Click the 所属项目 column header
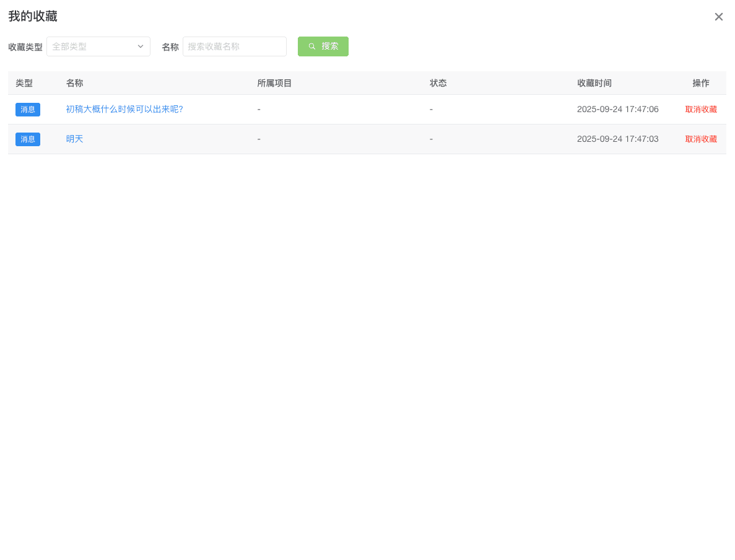 coord(274,82)
